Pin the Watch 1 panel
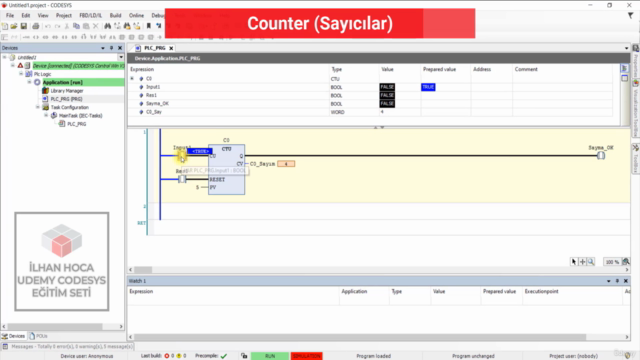Screen dimensions: 640x360 click(x=617, y=281)
